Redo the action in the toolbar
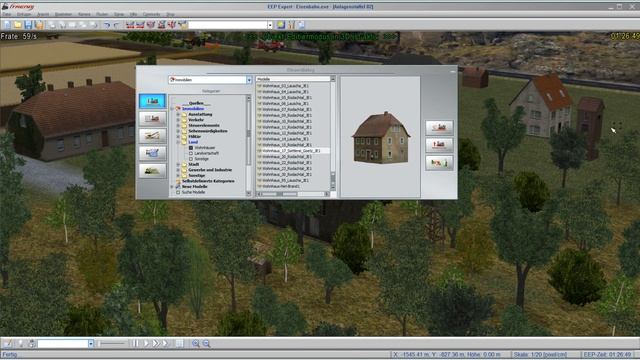640x360 pixels. click(117, 25)
